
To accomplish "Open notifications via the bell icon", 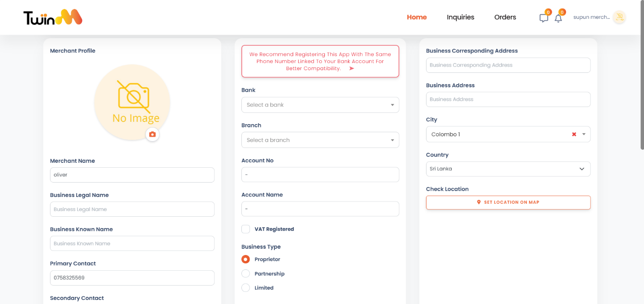I will pyautogui.click(x=558, y=17).
